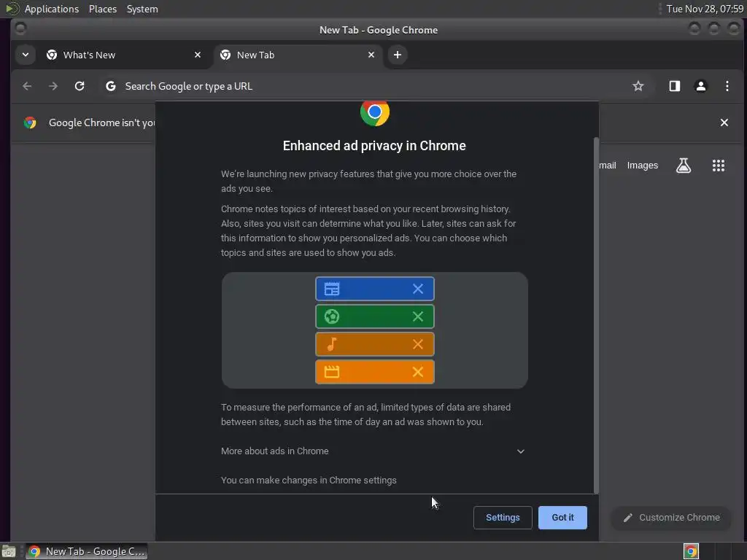
Task: Open the Applications menu
Action: tap(52, 9)
